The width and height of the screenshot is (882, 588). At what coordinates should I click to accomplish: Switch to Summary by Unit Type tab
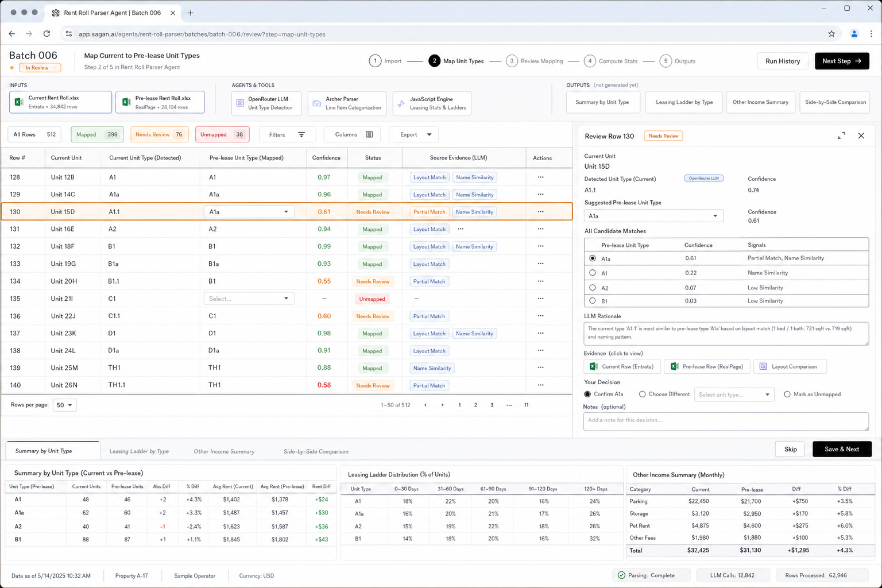click(x=53, y=451)
